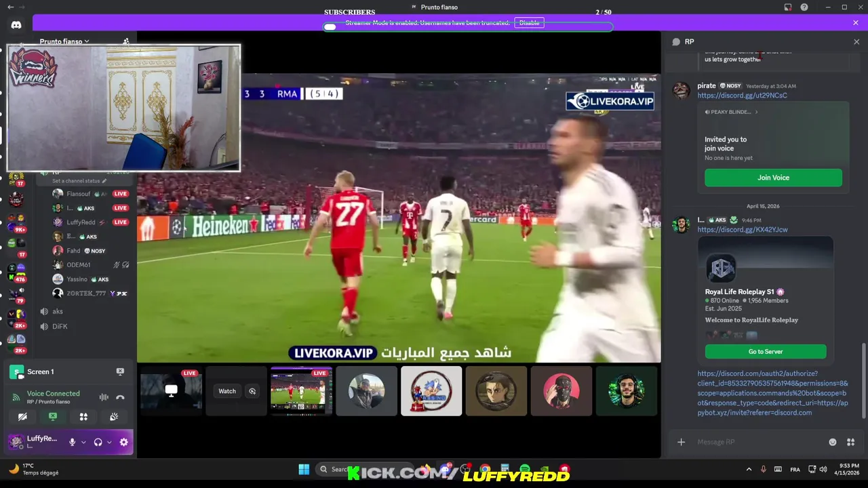Toggle screen sharing button
This screenshot has height=488, width=868.
tap(53, 417)
